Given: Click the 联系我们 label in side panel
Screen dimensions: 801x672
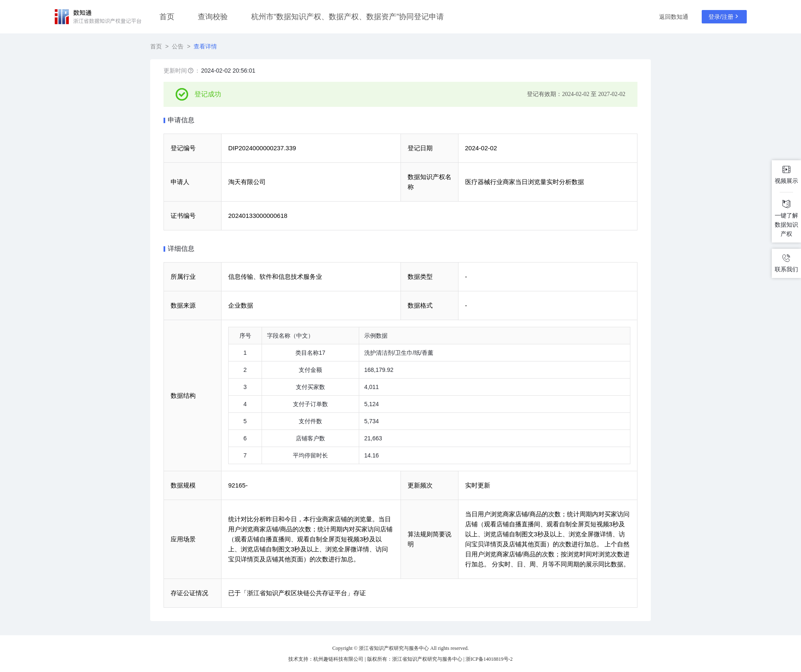Looking at the screenshot, I should (786, 269).
